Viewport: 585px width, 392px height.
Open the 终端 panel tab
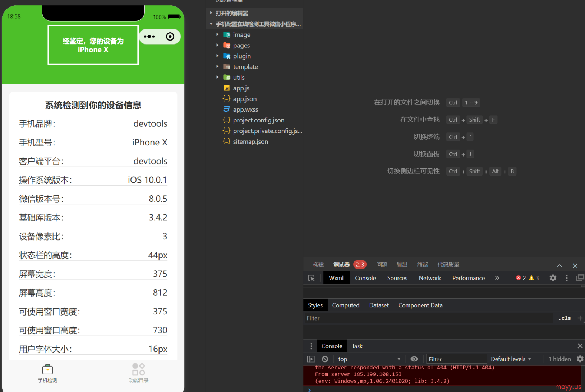click(x=423, y=265)
